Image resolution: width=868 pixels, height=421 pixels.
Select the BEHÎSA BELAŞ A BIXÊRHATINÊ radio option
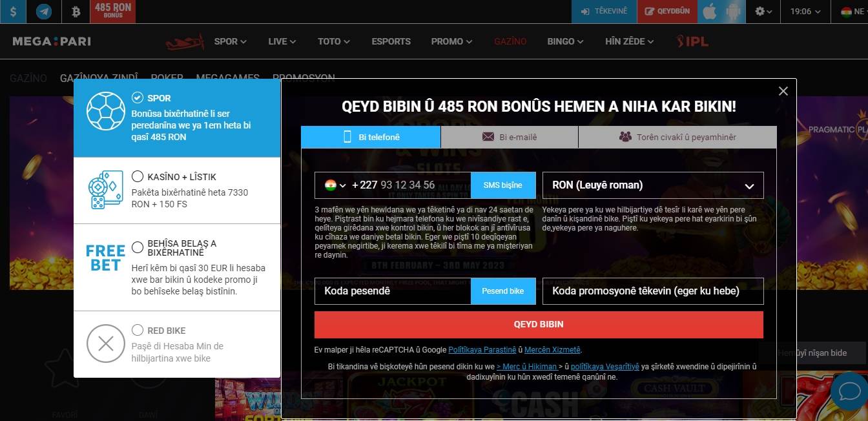click(137, 247)
